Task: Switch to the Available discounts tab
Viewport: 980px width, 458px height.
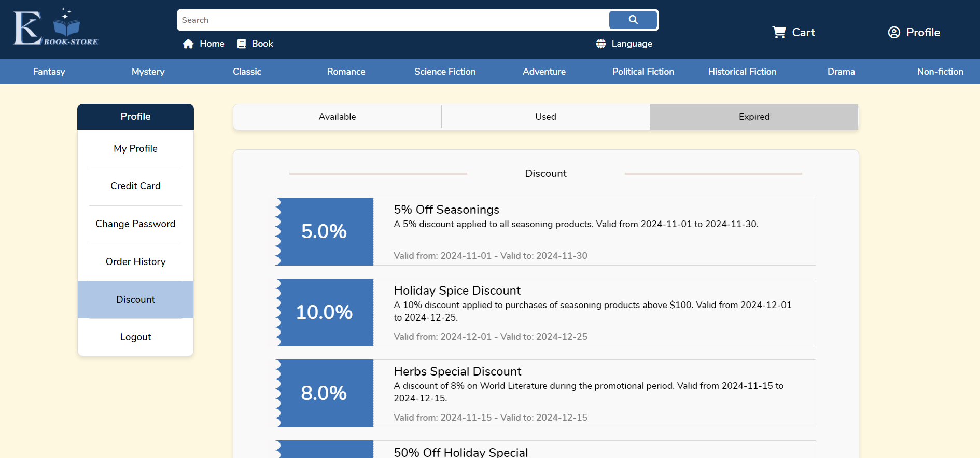Action: click(337, 117)
